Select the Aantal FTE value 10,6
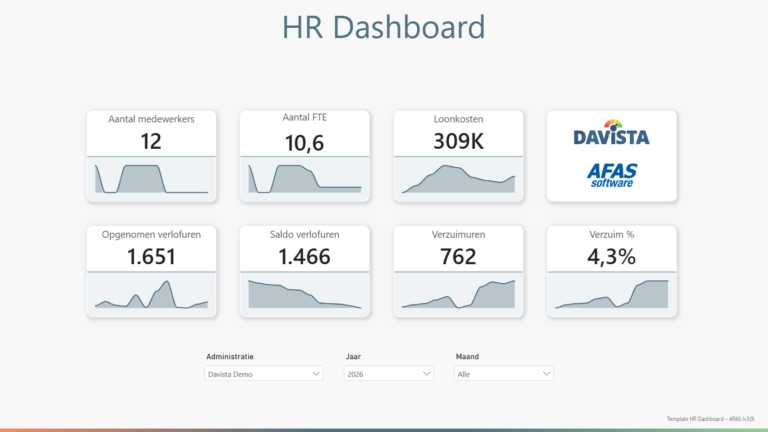 304,143
